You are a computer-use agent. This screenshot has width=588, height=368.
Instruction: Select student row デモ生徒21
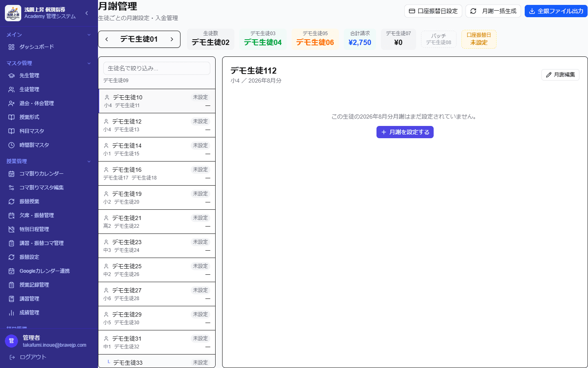(157, 222)
